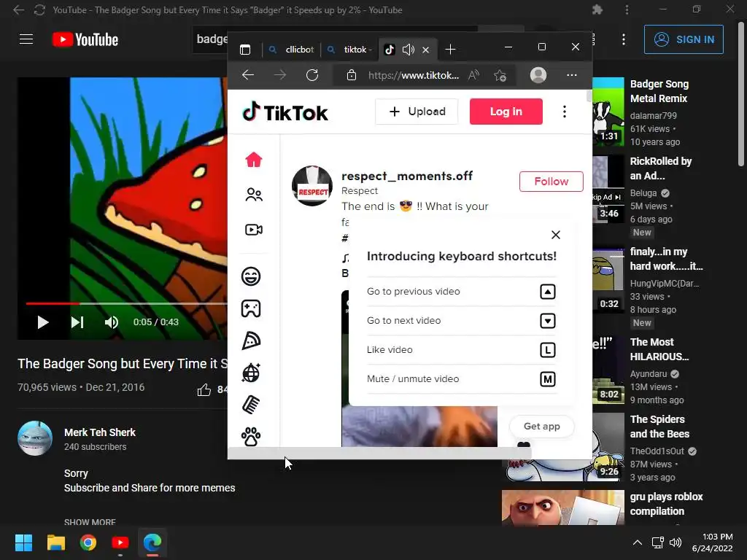Open a new Edge tab
Image resolution: width=747 pixels, height=560 pixels.
450,49
